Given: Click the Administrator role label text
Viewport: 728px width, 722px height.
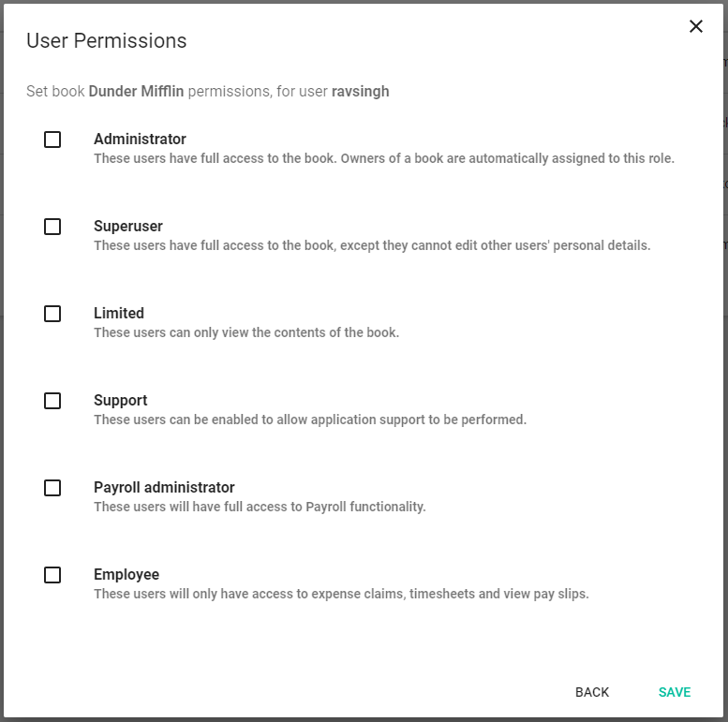Looking at the screenshot, I should (x=140, y=140).
